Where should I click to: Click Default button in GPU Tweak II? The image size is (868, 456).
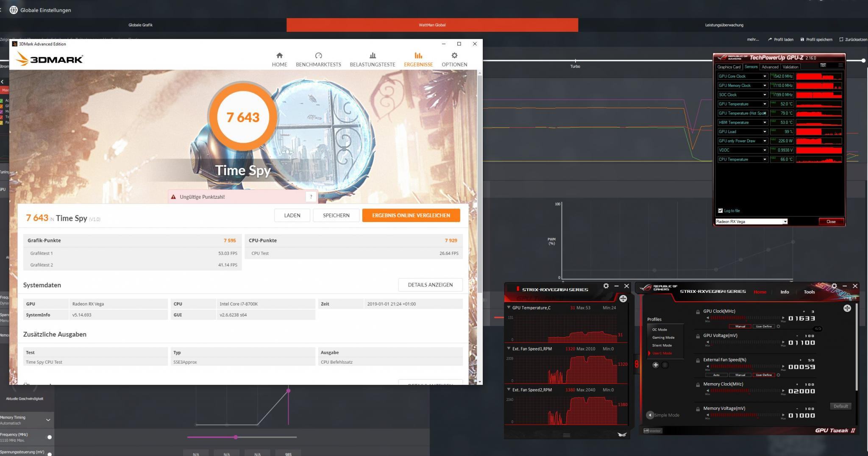[840, 406]
